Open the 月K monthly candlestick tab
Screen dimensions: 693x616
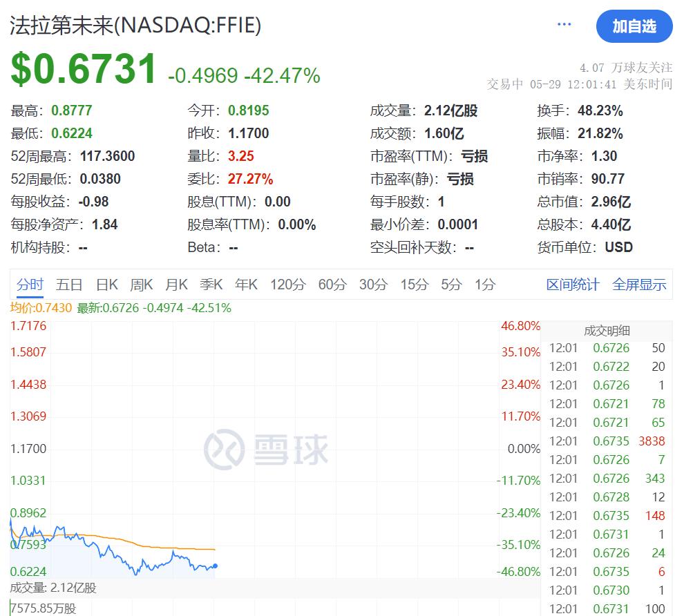click(176, 285)
